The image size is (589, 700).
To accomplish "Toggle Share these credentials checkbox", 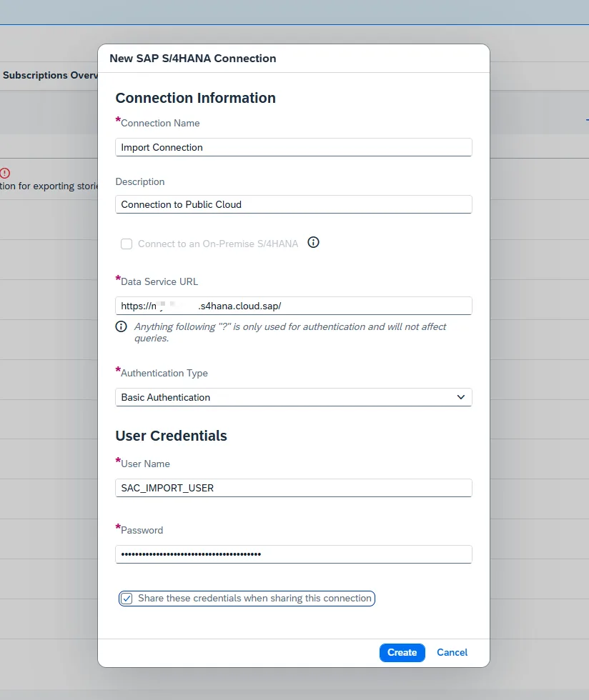I will (x=127, y=599).
